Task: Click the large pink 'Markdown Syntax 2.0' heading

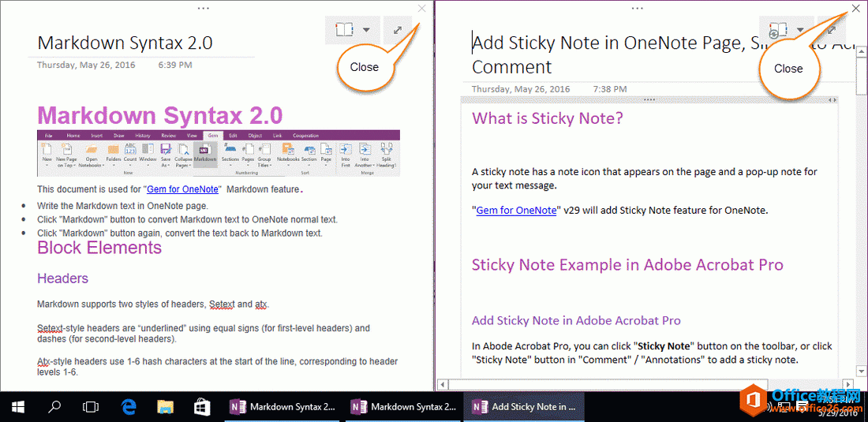Action: coord(160,115)
